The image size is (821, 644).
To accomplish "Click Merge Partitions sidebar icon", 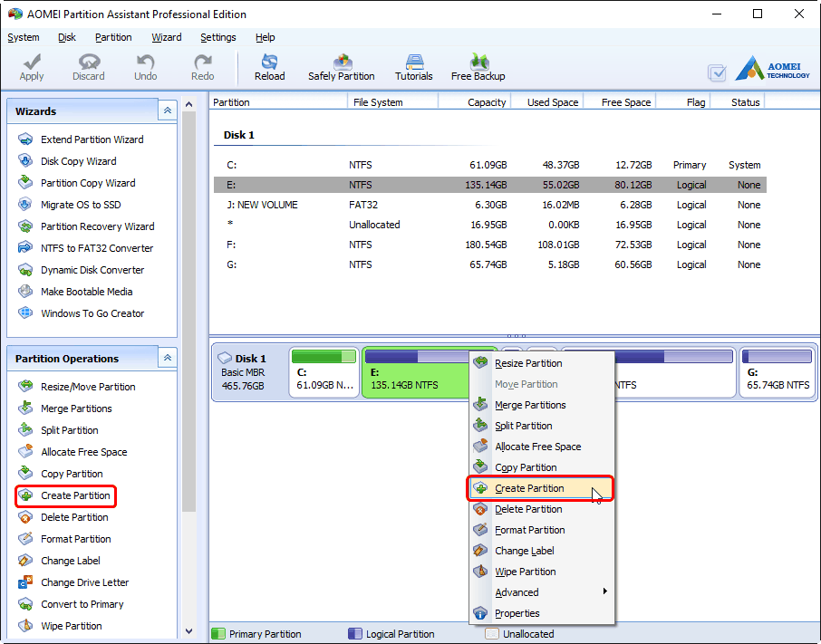I will click(x=25, y=409).
